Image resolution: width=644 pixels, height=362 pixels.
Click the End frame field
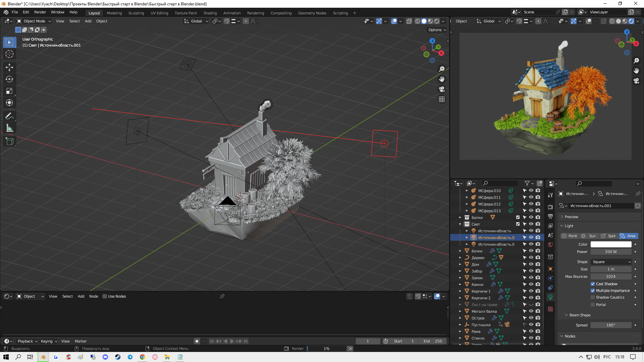coord(433,341)
